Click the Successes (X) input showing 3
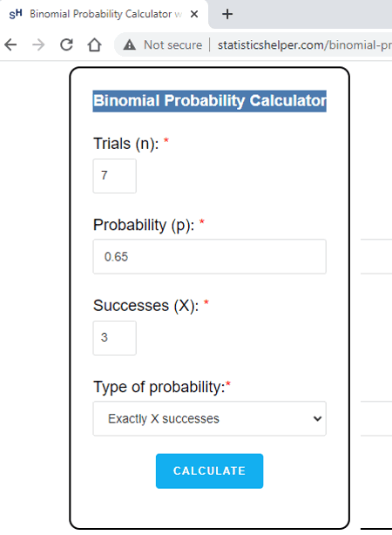Viewport: 392px width, 535px height. point(115,338)
